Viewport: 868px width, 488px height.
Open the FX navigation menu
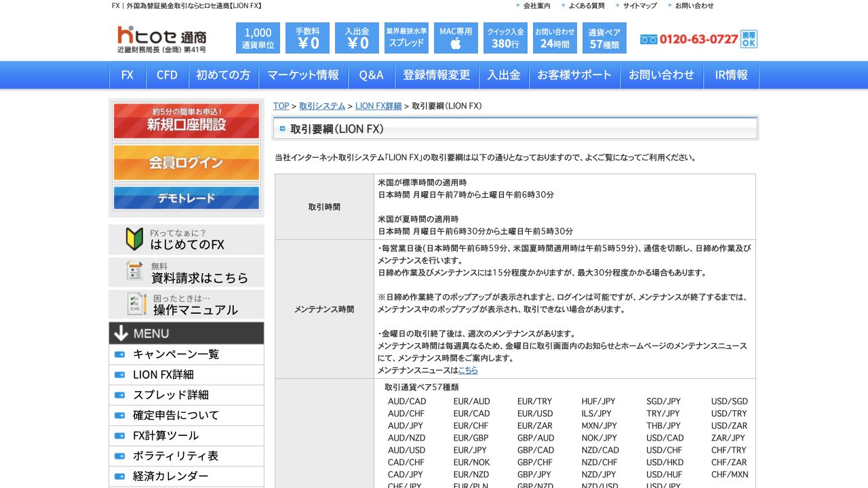(127, 75)
